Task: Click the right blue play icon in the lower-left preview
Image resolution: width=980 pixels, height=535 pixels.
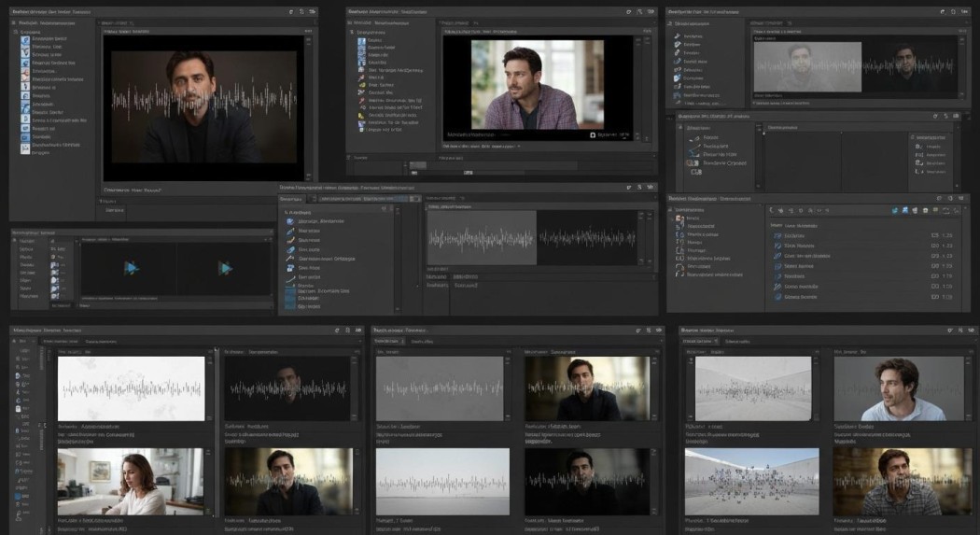Action: (x=225, y=268)
